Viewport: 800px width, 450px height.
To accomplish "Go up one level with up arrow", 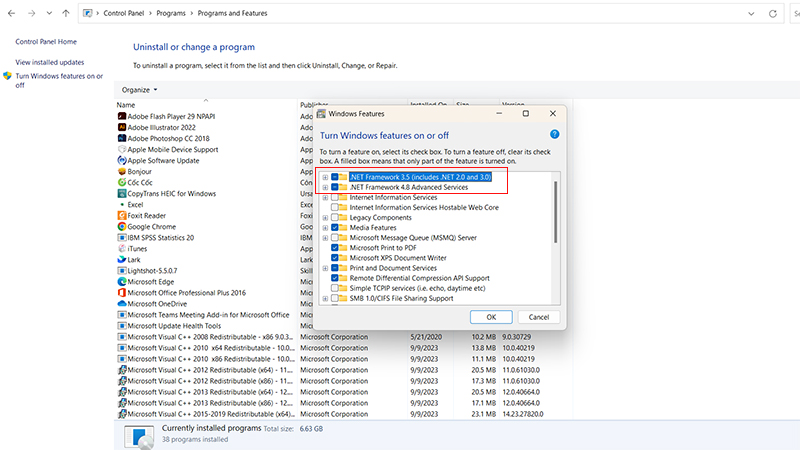I will pyautogui.click(x=66, y=13).
